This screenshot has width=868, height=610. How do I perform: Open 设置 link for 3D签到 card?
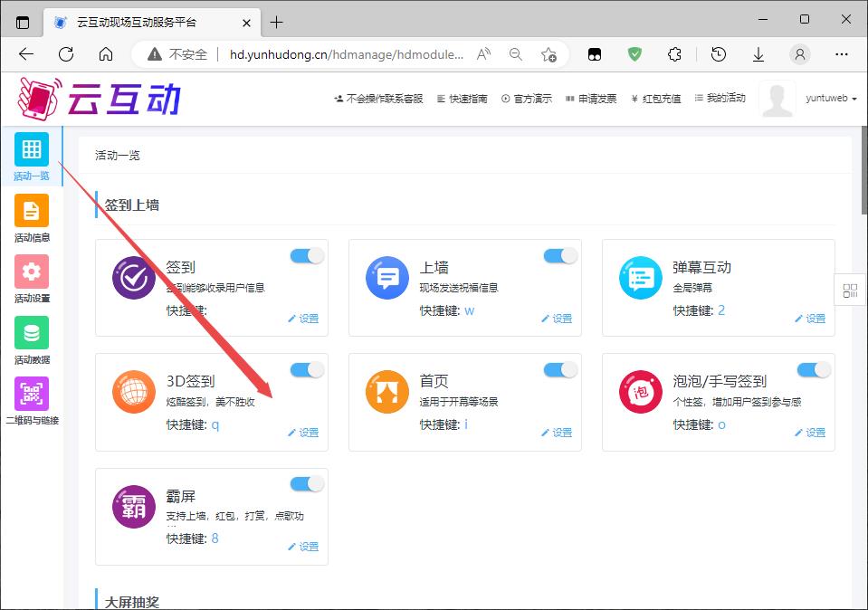303,433
